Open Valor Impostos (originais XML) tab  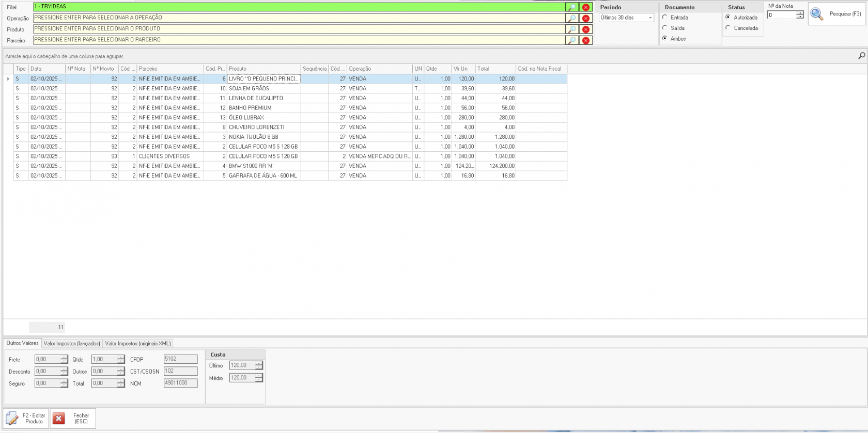pyautogui.click(x=137, y=344)
